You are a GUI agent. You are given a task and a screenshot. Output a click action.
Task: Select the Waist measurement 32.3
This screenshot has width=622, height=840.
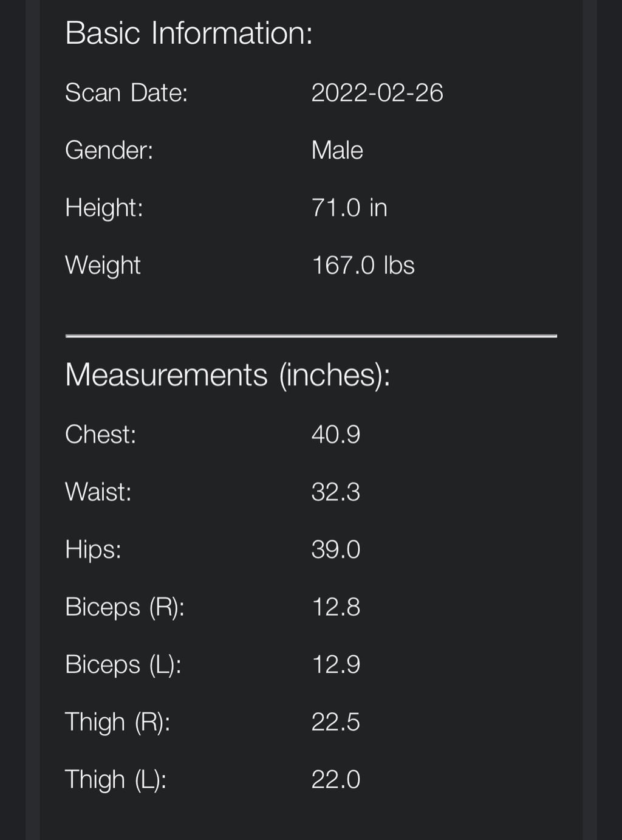[336, 492]
